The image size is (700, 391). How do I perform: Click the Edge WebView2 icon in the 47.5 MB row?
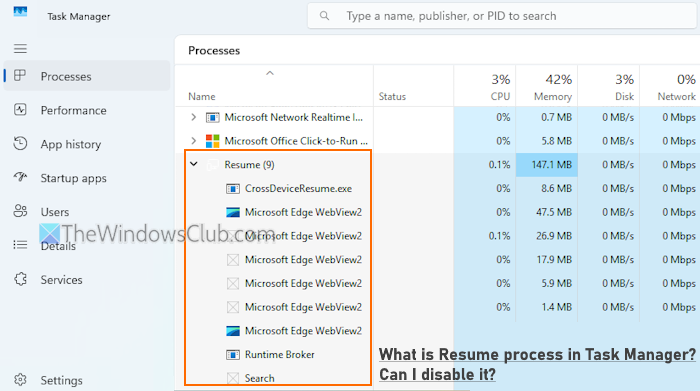(x=233, y=212)
